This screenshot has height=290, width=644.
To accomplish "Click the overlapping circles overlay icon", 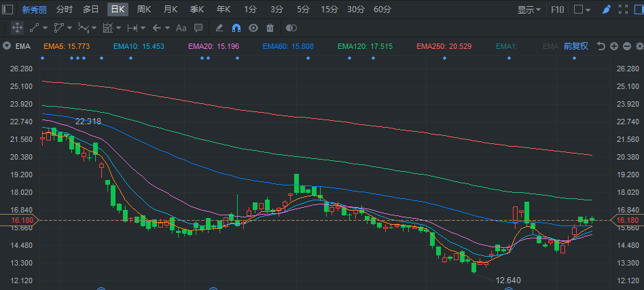I will [291, 28].
